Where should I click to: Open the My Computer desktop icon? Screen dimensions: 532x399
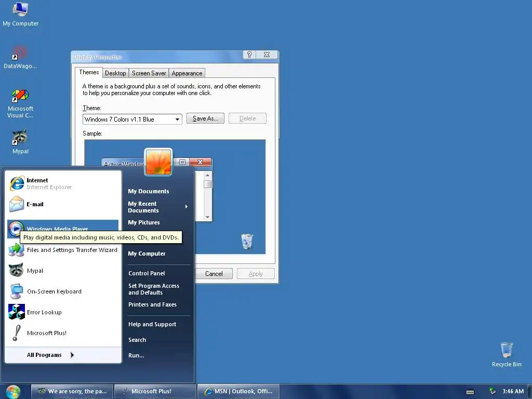point(20,14)
